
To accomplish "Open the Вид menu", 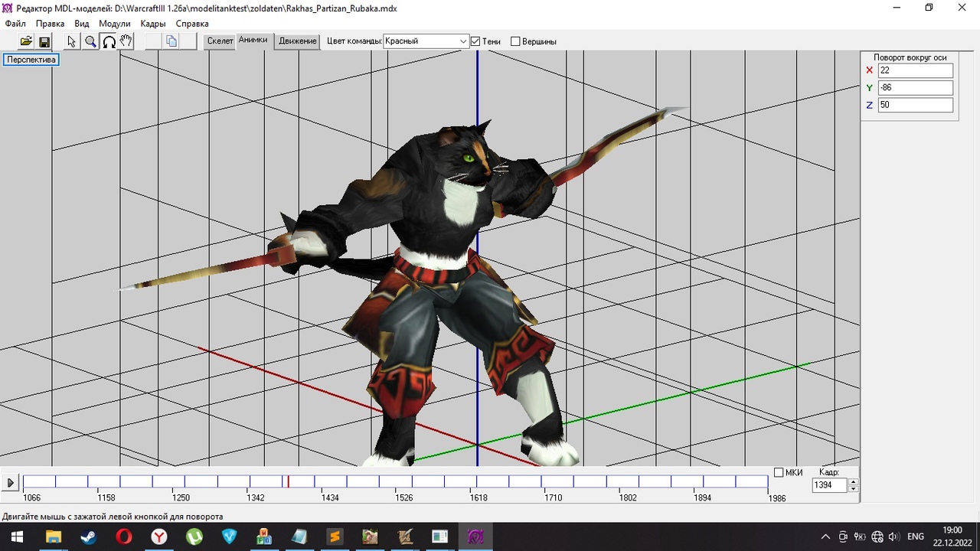I will click(x=82, y=24).
